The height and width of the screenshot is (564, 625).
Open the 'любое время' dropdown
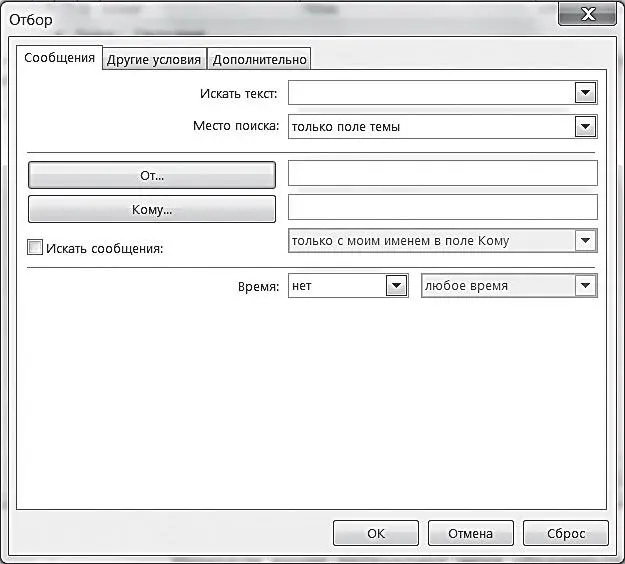(509, 285)
